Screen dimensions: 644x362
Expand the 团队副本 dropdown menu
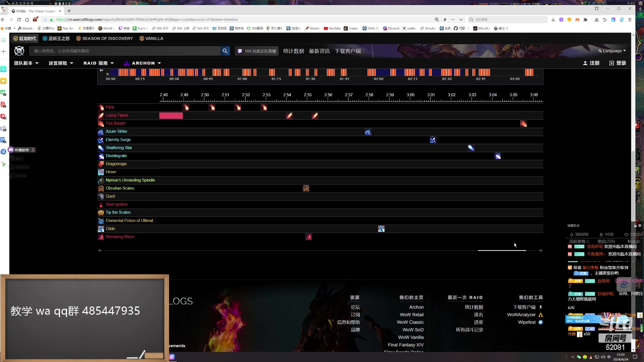(26, 63)
